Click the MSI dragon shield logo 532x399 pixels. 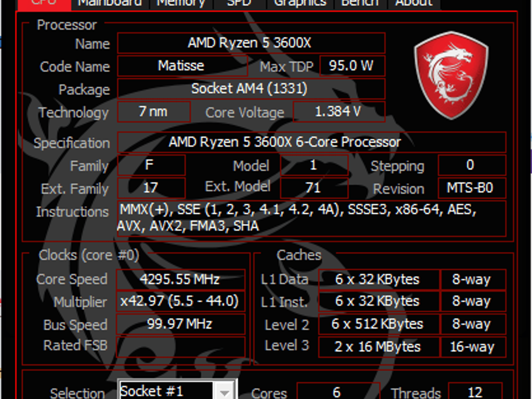point(451,75)
